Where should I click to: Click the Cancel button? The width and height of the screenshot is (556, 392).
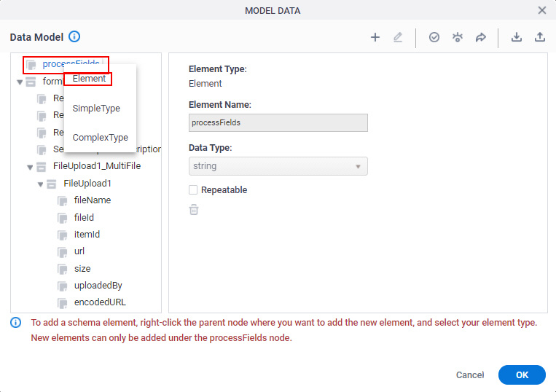(470, 375)
